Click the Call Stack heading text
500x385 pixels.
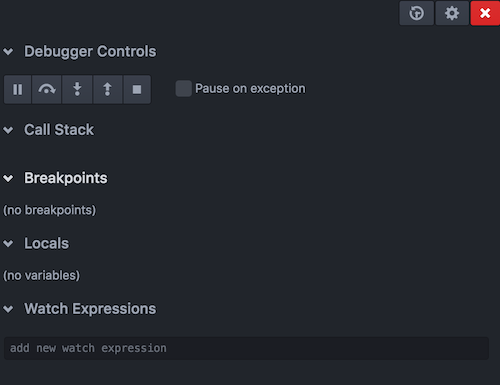pos(59,130)
